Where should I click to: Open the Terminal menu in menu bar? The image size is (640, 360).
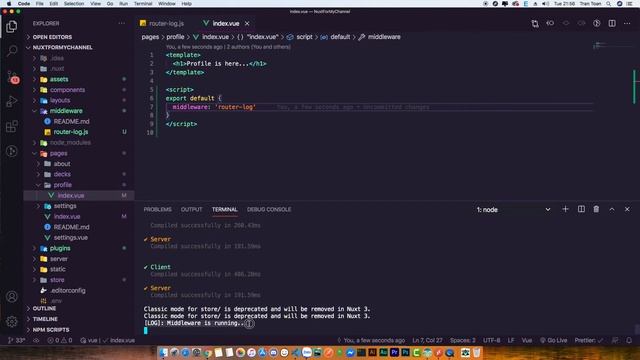143,4
